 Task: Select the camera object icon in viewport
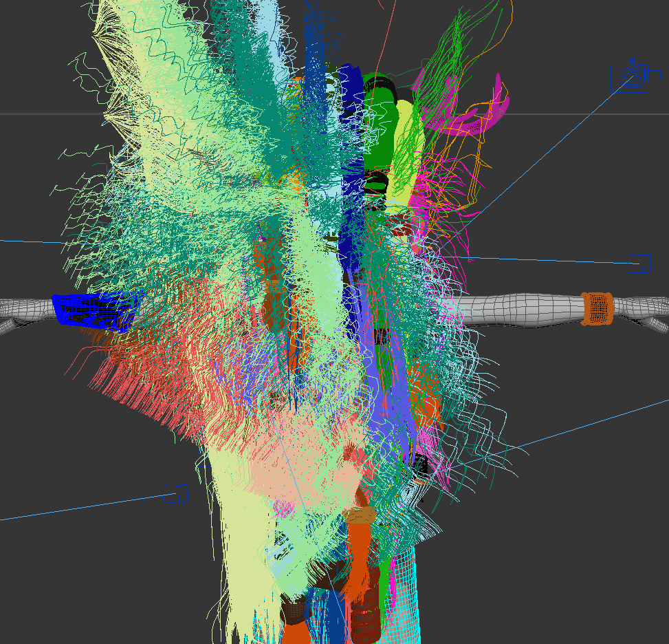tap(635, 78)
